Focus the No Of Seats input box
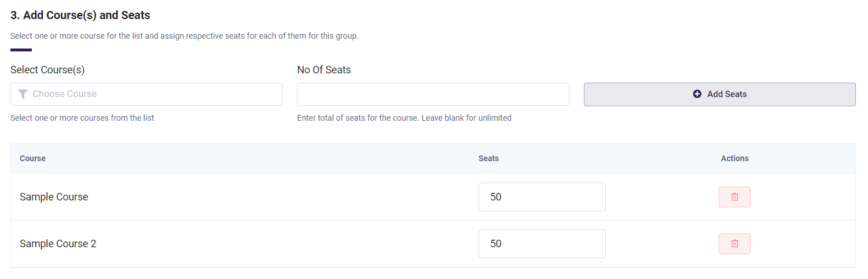 (x=433, y=94)
